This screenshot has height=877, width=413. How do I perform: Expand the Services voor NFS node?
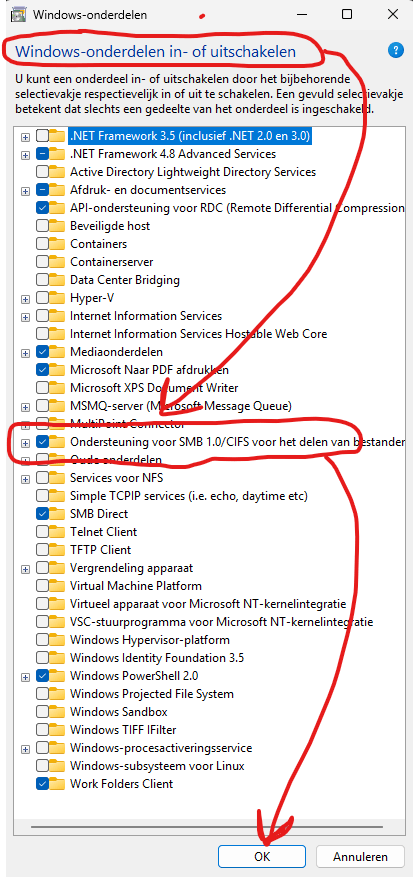25,479
